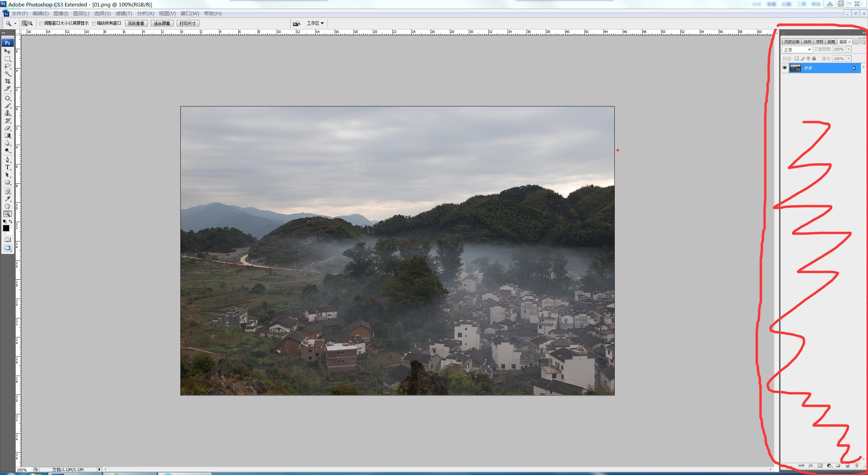
Task: Click the 适合屏幕 button
Action: [x=162, y=23]
